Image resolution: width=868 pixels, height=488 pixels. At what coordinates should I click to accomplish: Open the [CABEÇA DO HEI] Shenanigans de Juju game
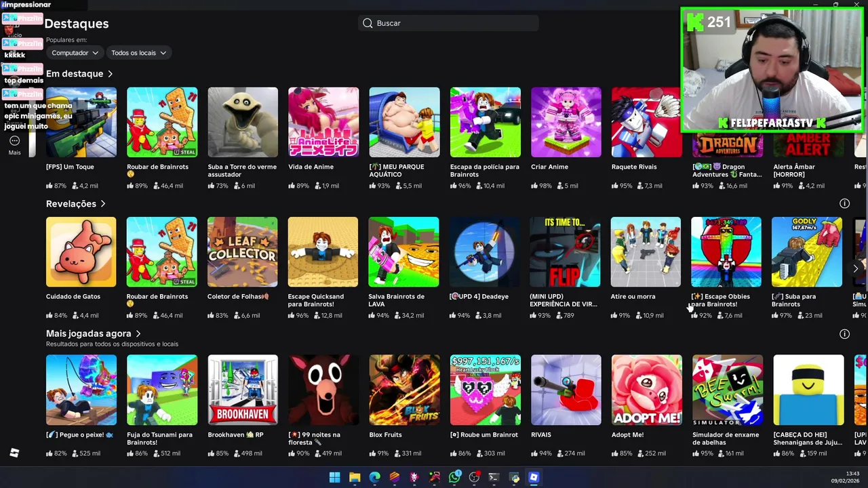point(808,390)
